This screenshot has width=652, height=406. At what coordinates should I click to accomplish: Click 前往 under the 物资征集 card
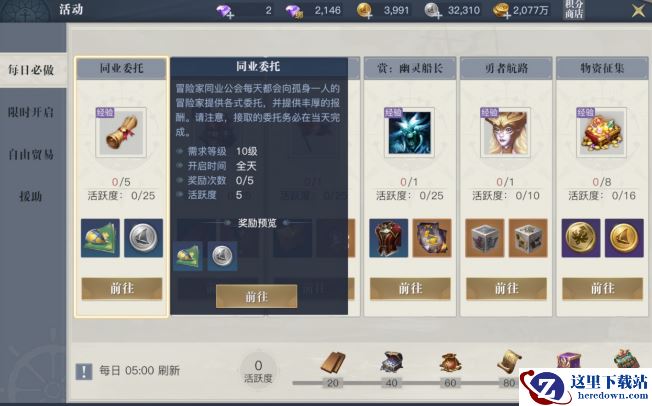click(603, 288)
